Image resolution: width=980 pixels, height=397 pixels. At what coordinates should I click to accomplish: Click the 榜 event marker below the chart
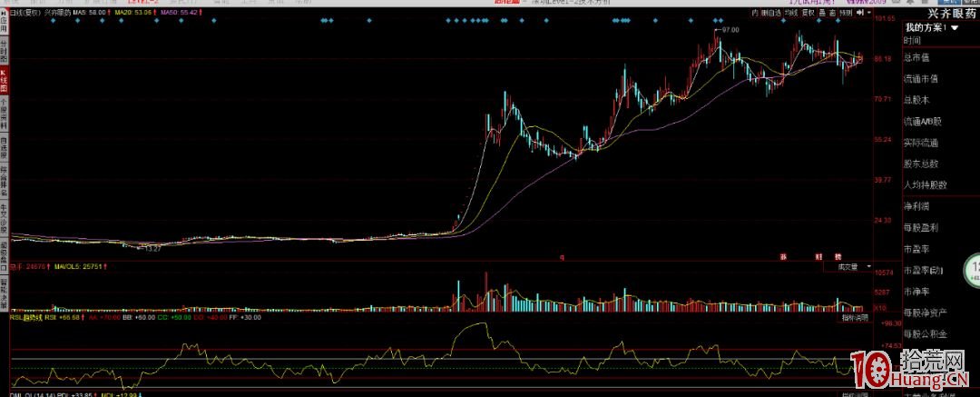[x=838, y=257]
